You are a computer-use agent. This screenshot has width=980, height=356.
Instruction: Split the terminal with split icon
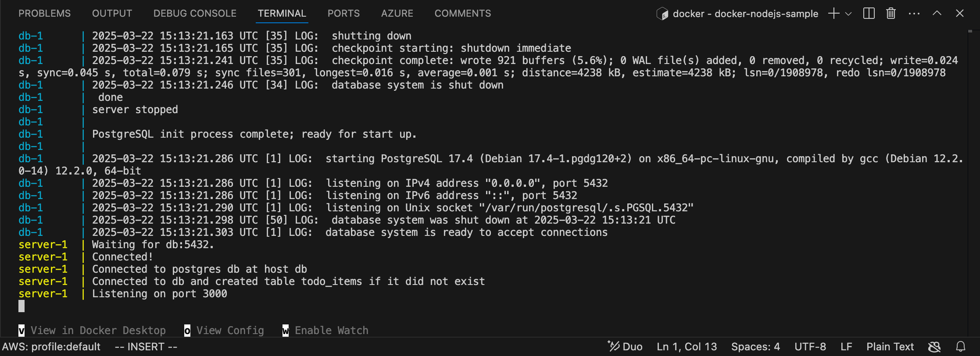[x=869, y=14]
